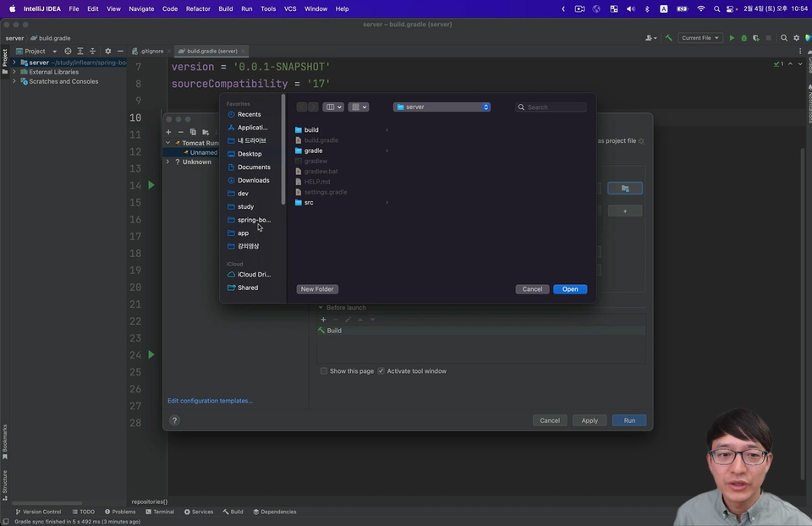This screenshot has height=526, width=812.
Task: Select the Build before-launch task
Action: pyautogui.click(x=481, y=331)
